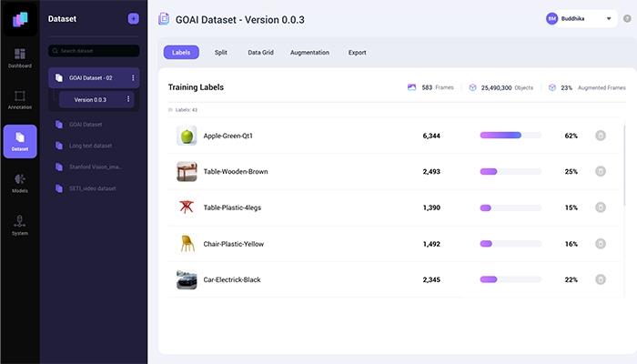
Task: Click the Table-Wooden-Brown thumbnail
Action: point(187,171)
